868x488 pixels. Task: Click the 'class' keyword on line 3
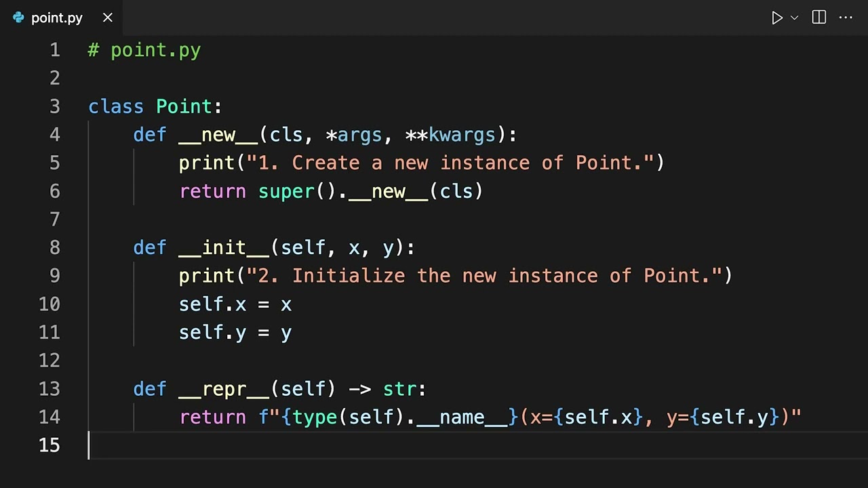(116, 106)
